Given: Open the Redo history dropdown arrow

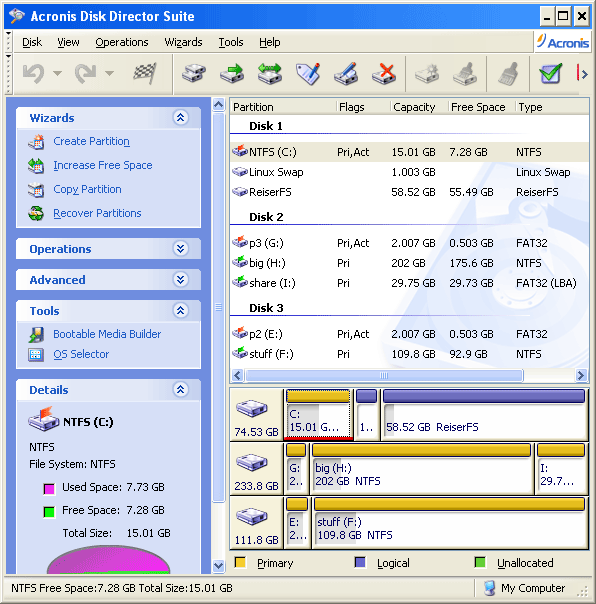Looking at the screenshot, I should pos(109,73).
